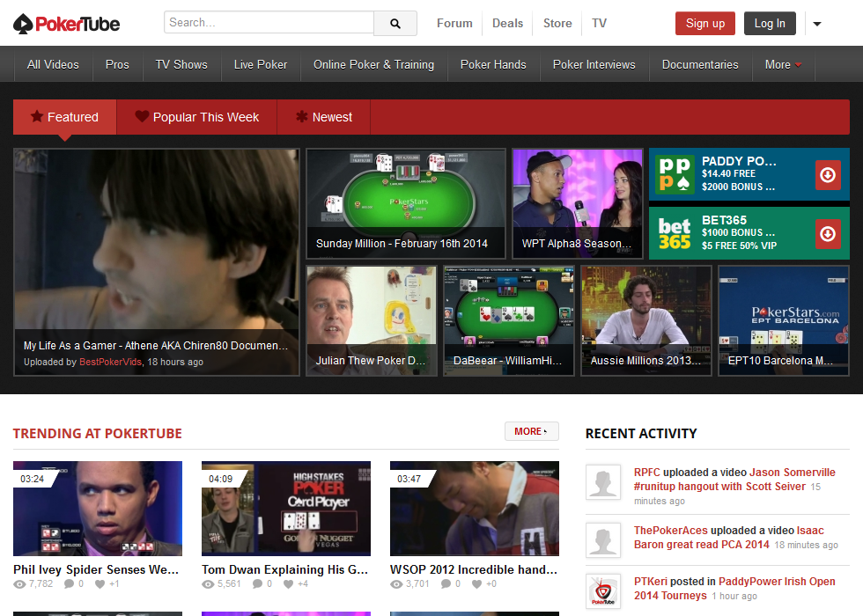The height and width of the screenshot is (616, 863).
Task: Click comment bubble icon under Phil Ivey video
Action: [x=69, y=584]
